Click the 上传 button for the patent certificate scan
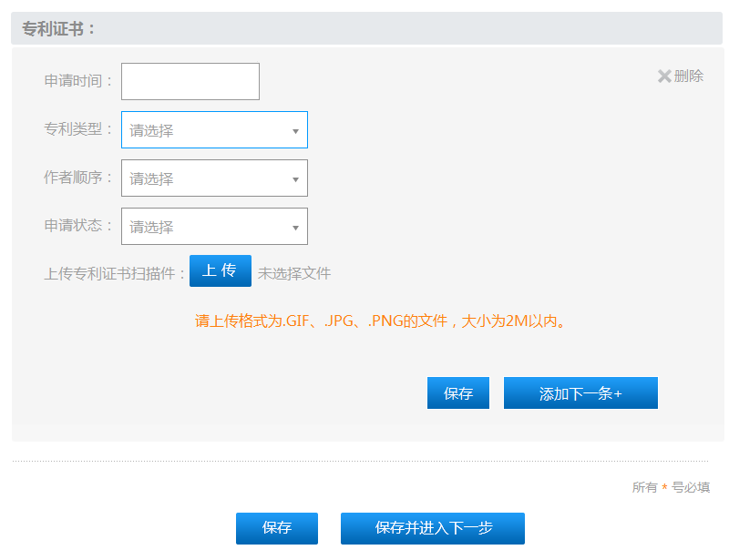This screenshot has height=560, width=729. pos(221,271)
